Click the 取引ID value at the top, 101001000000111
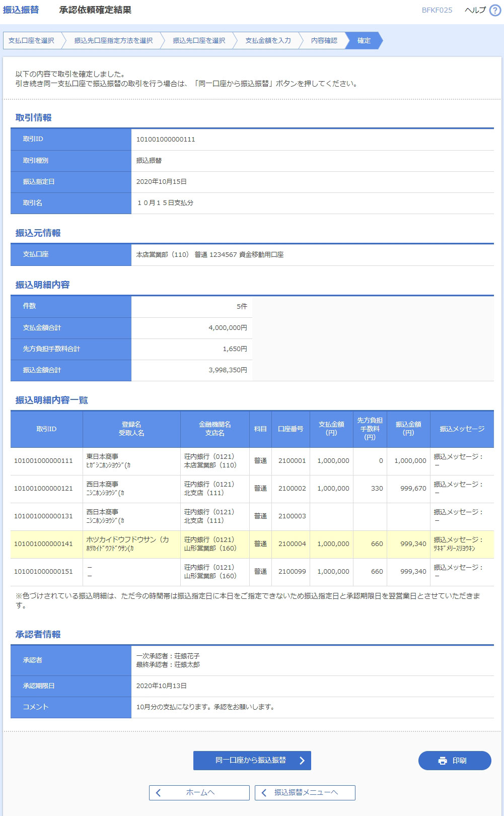This screenshot has height=816, width=504. point(166,140)
